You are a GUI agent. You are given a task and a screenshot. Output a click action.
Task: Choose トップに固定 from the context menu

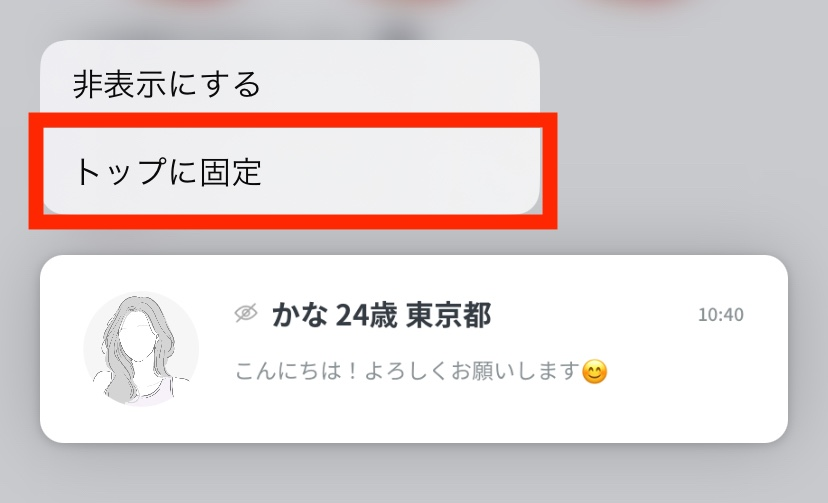click(x=290, y=170)
